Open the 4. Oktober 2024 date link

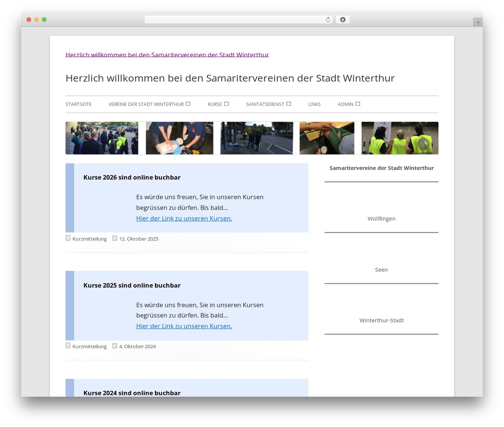137,346
